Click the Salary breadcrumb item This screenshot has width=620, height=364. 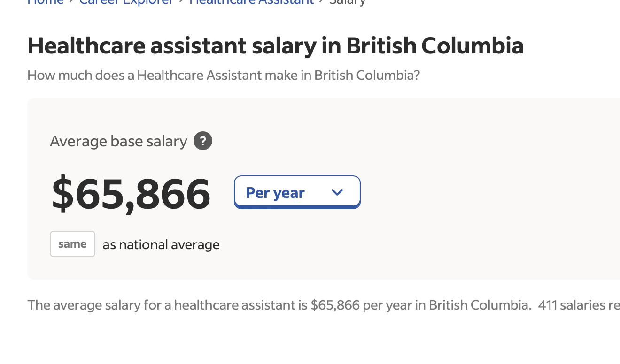pos(348,2)
